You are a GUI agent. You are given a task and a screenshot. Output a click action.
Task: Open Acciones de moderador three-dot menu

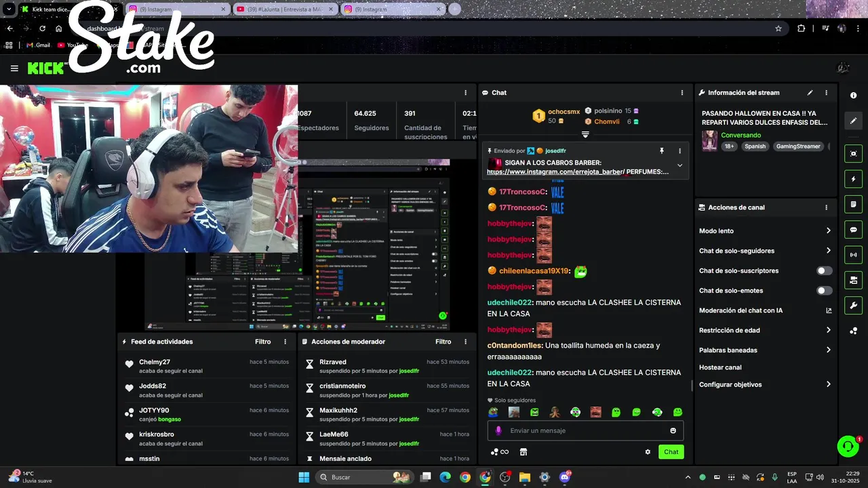coord(465,342)
